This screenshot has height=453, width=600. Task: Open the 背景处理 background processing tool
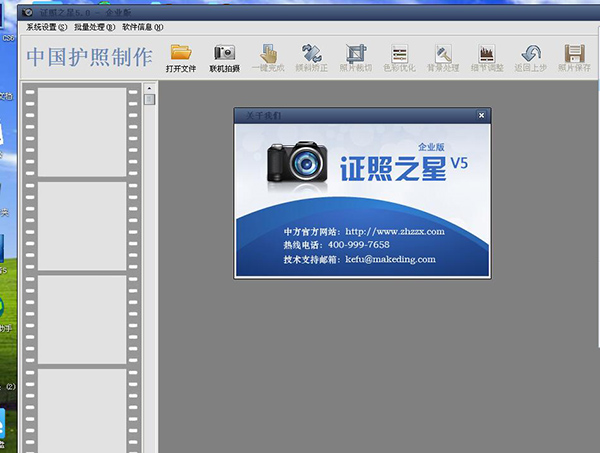point(443,58)
